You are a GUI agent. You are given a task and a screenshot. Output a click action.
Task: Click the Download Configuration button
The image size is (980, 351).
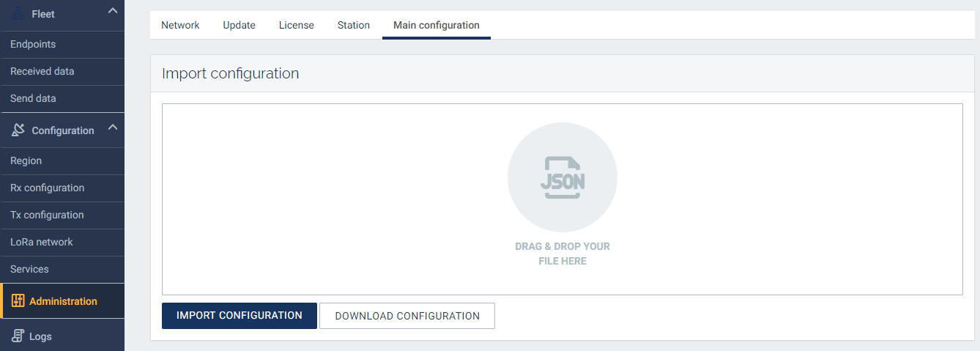click(x=407, y=316)
